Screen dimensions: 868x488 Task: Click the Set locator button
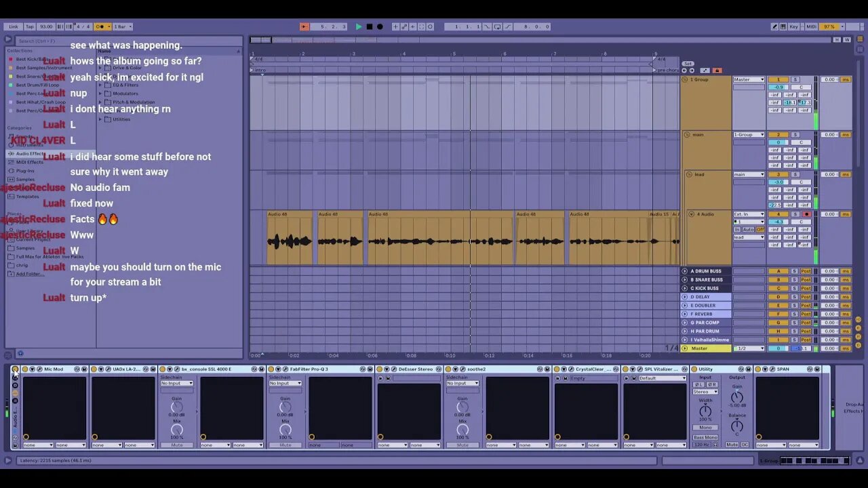[x=688, y=64]
